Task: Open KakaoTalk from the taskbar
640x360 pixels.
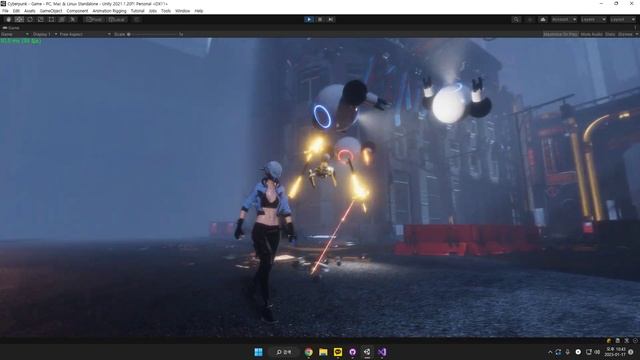Action: (x=338, y=352)
